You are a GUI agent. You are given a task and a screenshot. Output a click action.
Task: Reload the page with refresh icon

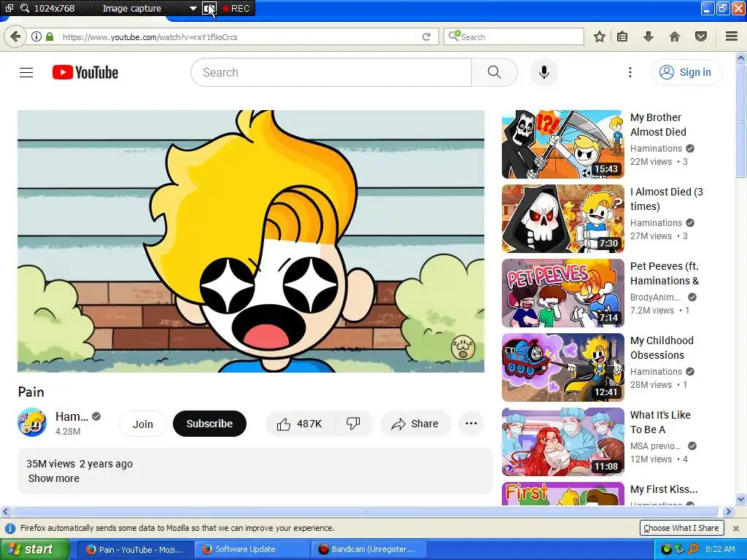[426, 36]
